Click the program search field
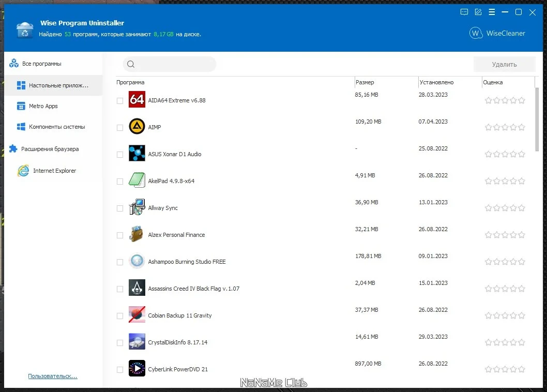547x392 pixels. (170, 64)
